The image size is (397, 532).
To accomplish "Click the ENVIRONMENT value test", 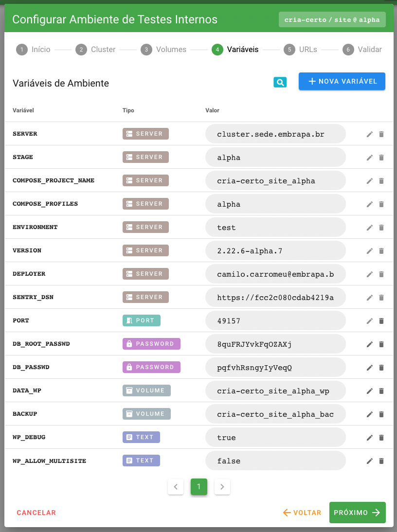I will coord(275,227).
